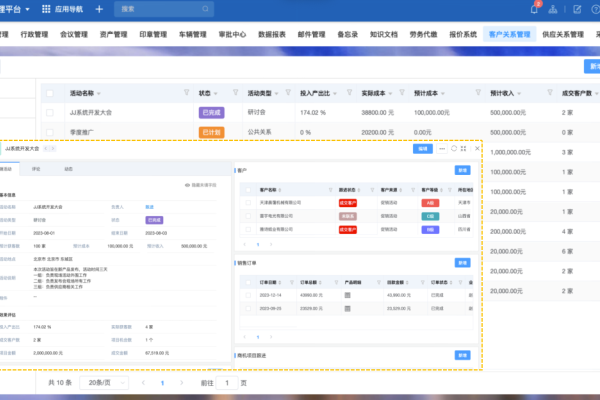Open product detail icon for 23529.00 order

347,309
